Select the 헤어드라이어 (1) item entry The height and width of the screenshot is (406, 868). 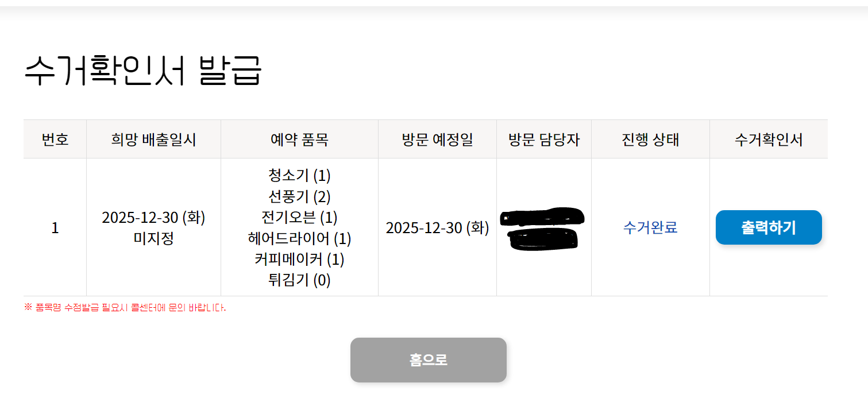pyautogui.click(x=299, y=238)
